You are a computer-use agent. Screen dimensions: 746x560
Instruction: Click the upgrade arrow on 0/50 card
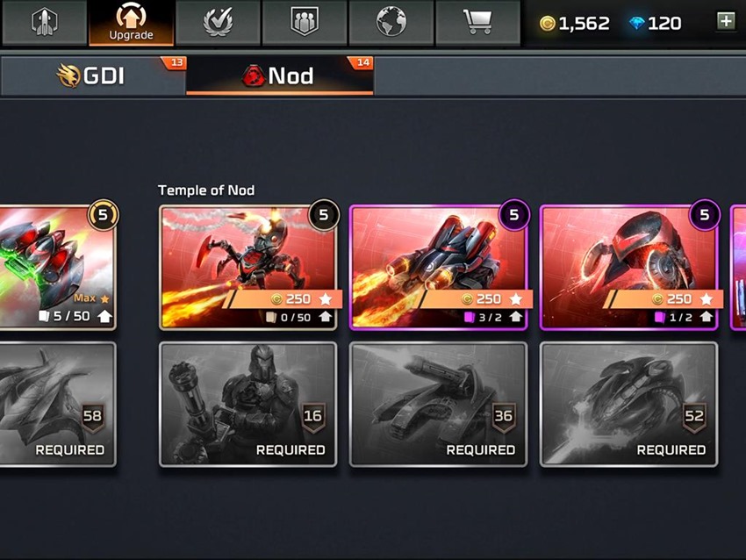click(x=326, y=317)
